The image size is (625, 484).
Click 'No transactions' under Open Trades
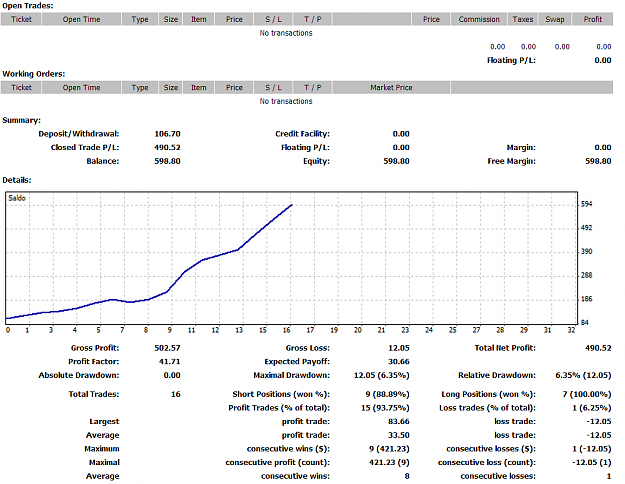pos(286,33)
